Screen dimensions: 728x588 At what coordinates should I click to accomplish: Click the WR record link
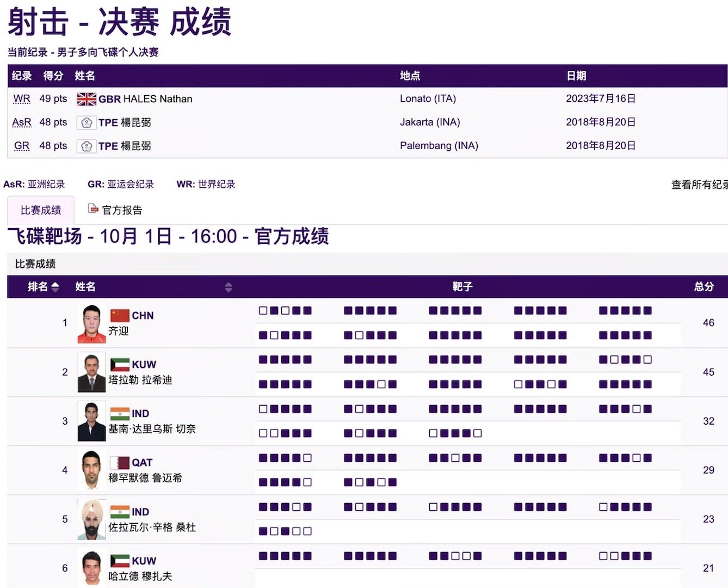pos(21,99)
